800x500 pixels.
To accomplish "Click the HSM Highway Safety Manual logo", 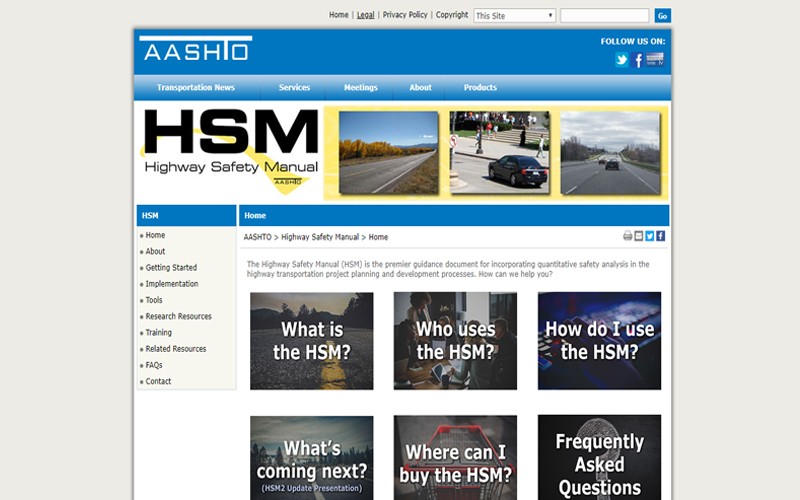I will [231, 152].
